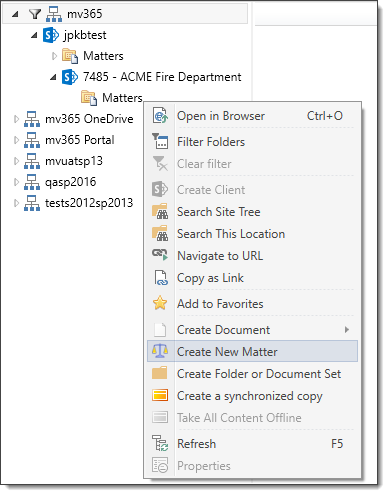Select Search This Location
Viewport: 388px width, 495px height.
252,234
